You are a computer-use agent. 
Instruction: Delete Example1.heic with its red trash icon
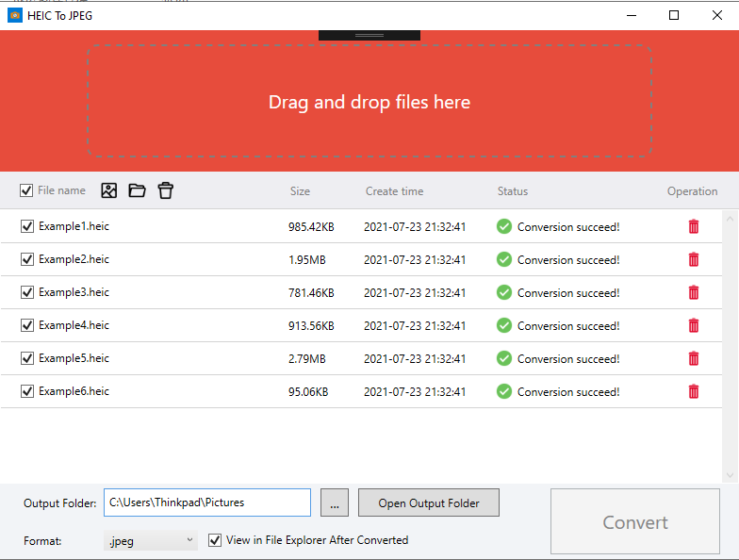[694, 226]
